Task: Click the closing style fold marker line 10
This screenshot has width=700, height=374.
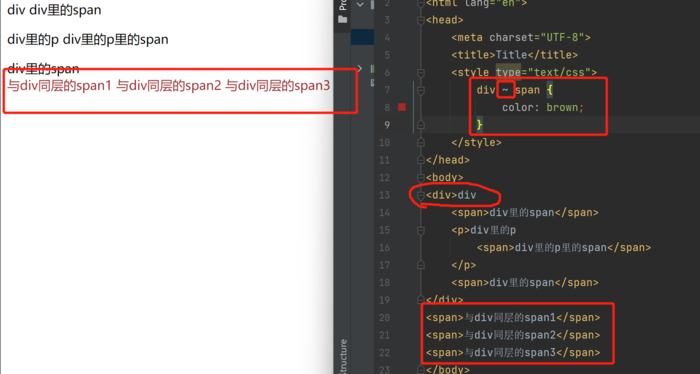Action: coord(421,142)
